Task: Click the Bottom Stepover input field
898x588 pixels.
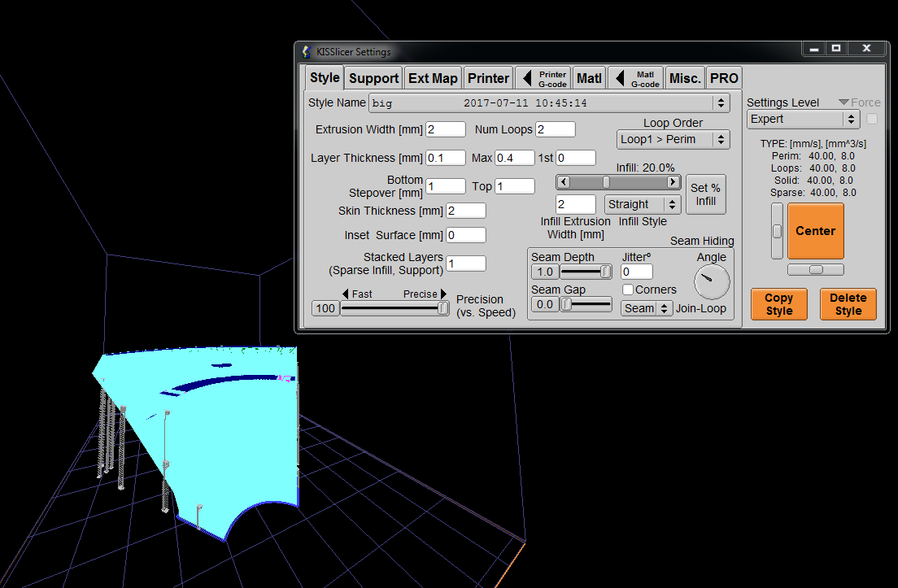Action: tap(446, 186)
